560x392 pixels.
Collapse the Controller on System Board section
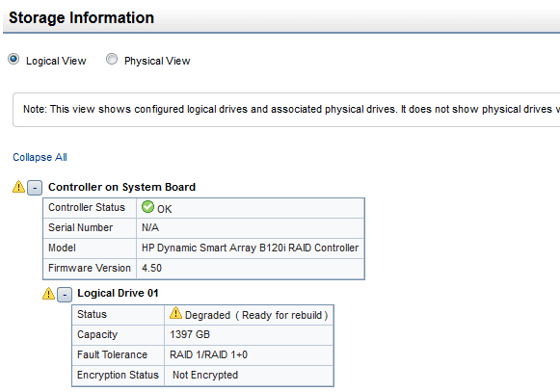click(35, 188)
